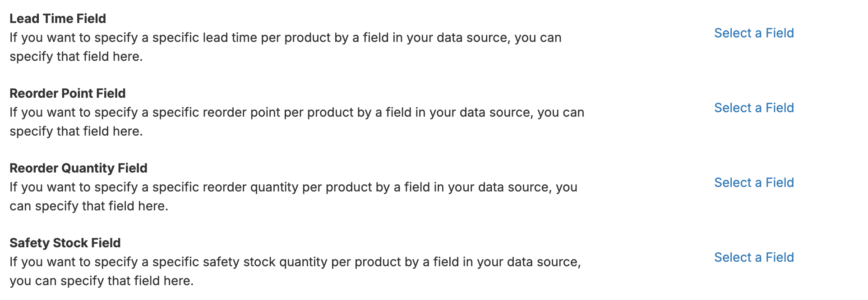Click the Lead Time Field heading
Viewport: 868px width, 300px height.
(x=58, y=18)
